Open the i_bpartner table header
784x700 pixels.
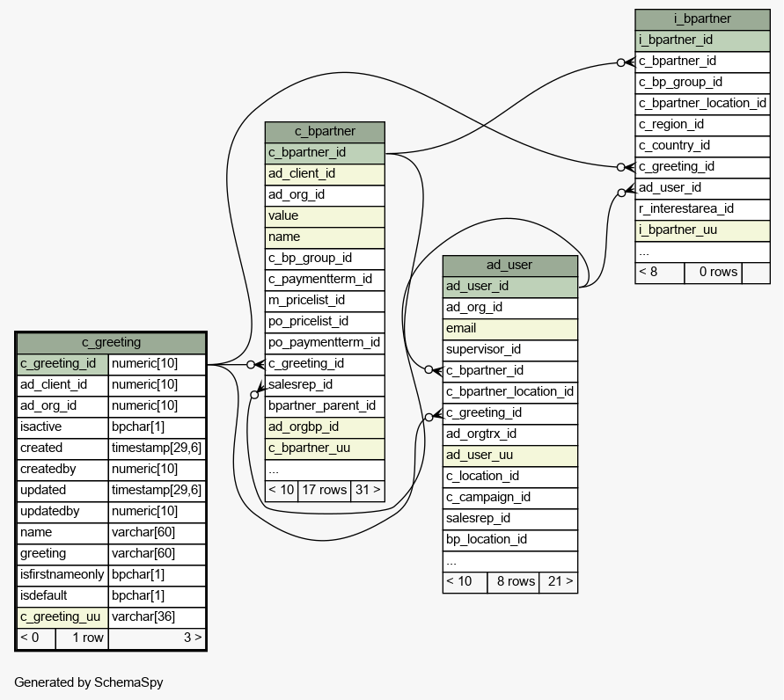[x=702, y=19]
